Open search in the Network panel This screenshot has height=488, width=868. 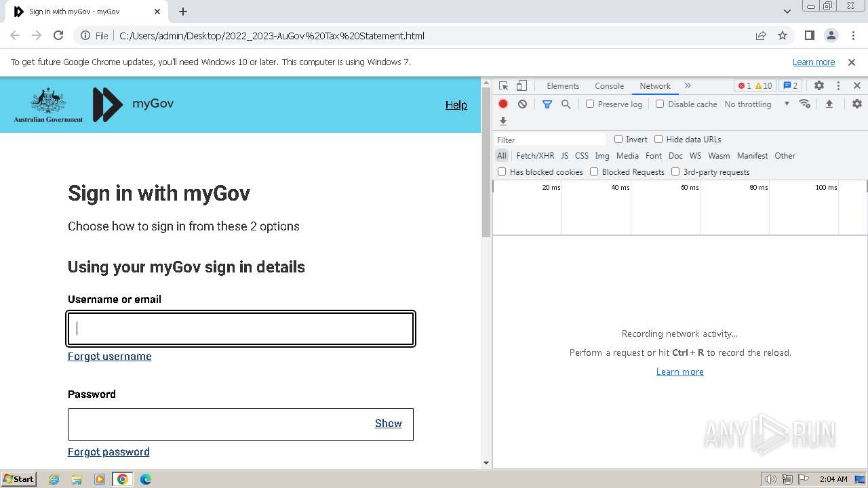coord(566,104)
